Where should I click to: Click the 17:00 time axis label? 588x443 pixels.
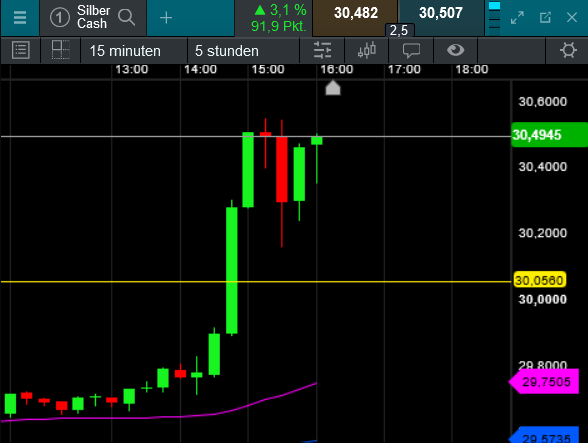(404, 69)
